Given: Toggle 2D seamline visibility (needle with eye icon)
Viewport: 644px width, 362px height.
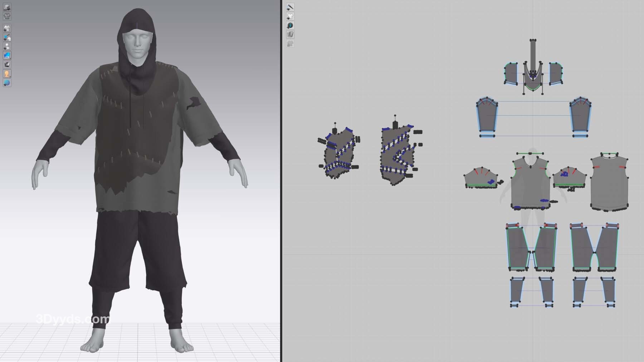Looking at the screenshot, I should tap(290, 7).
